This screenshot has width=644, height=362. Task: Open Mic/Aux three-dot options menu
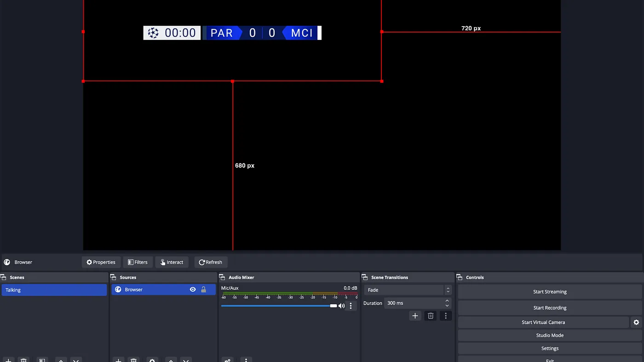351,306
